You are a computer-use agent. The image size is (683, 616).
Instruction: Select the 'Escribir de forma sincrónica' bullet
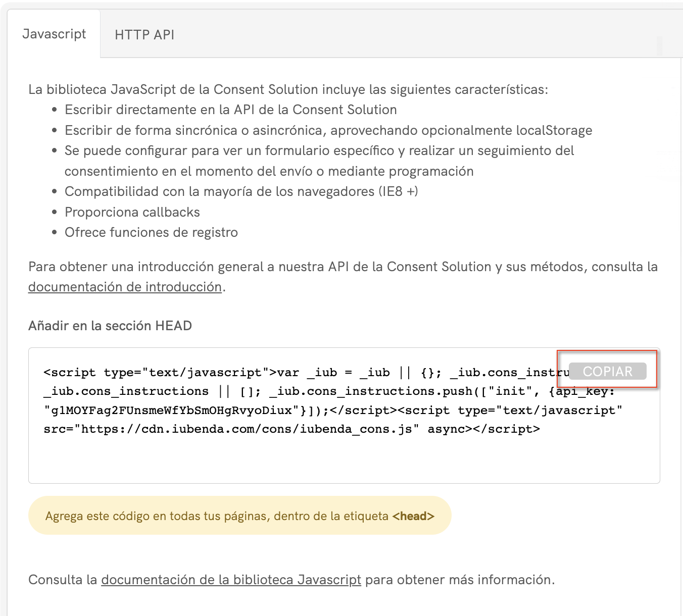click(328, 130)
